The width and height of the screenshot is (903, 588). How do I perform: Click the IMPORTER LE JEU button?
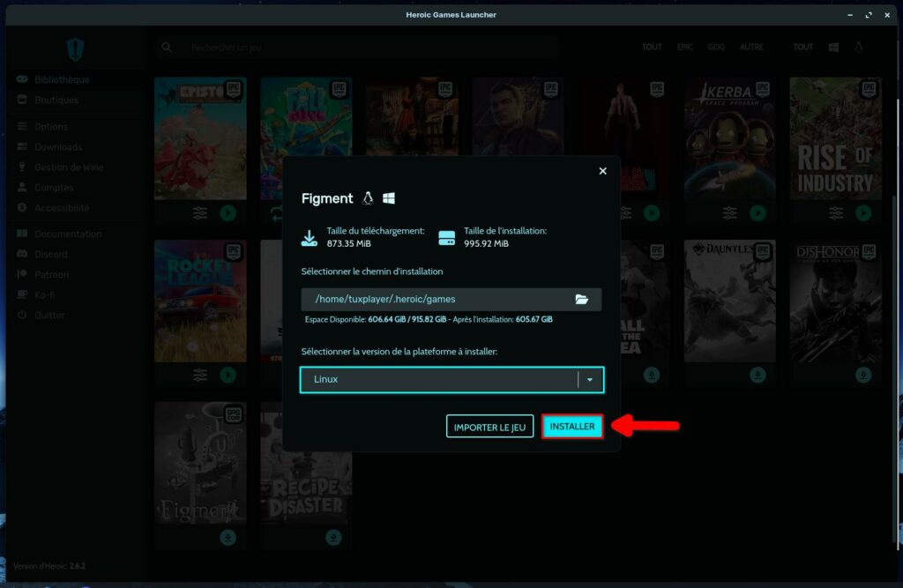click(x=489, y=427)
